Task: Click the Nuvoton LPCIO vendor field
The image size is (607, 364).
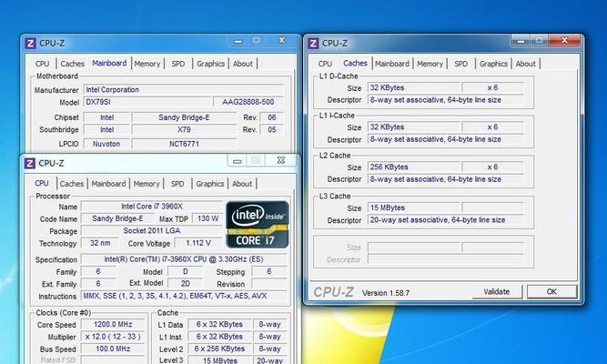Action: click(x=106, y=144)
